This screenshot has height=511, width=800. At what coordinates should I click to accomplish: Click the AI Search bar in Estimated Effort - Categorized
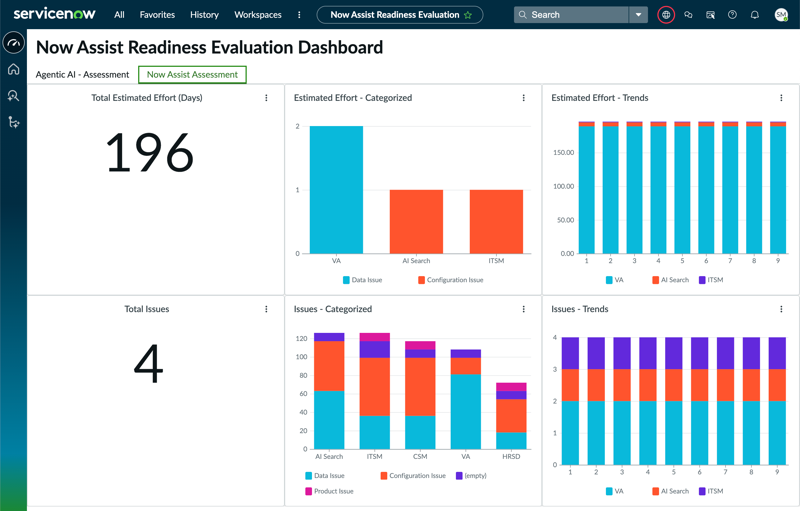pos(416,221)
